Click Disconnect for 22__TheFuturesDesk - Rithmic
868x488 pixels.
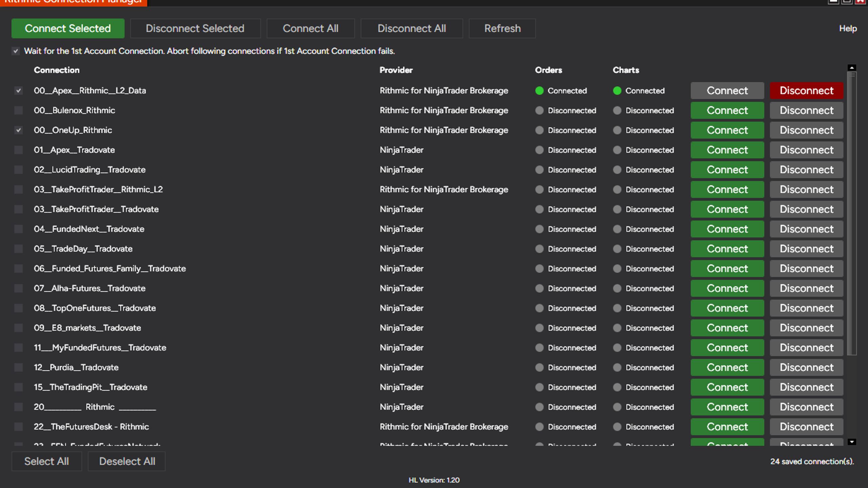point(806,427)
